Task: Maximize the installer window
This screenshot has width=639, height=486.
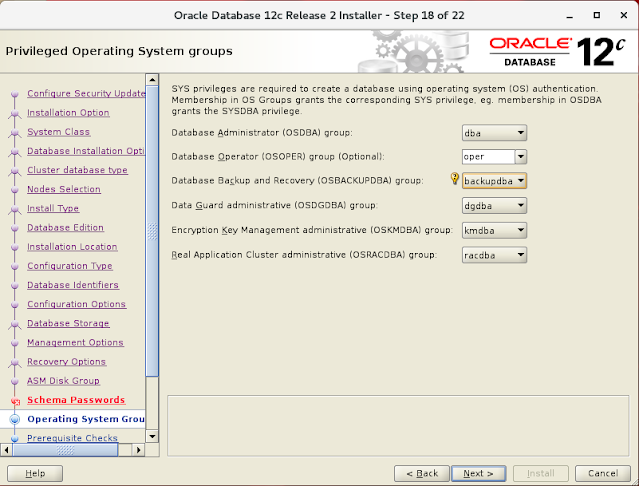Action: click(597, 15)
